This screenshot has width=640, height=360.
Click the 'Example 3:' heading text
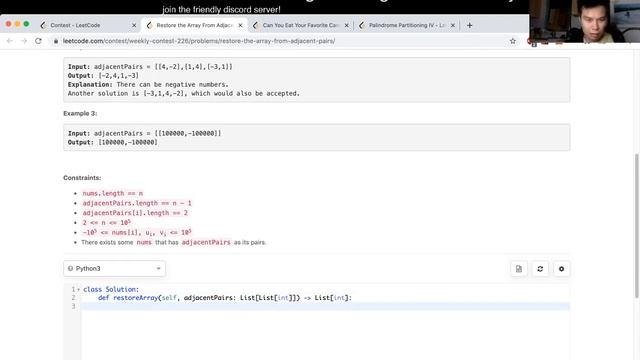(80, 113)
